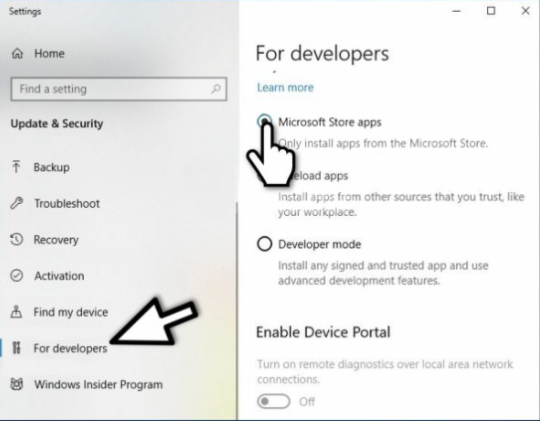Click the Home icon in the sidebar

coord(17,53)
